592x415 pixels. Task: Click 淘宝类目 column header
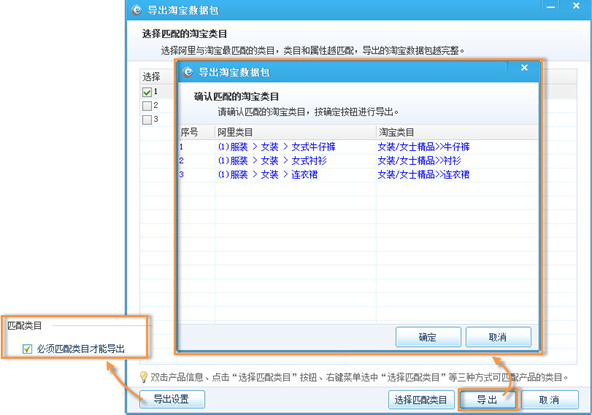click(x=457, y=133)
